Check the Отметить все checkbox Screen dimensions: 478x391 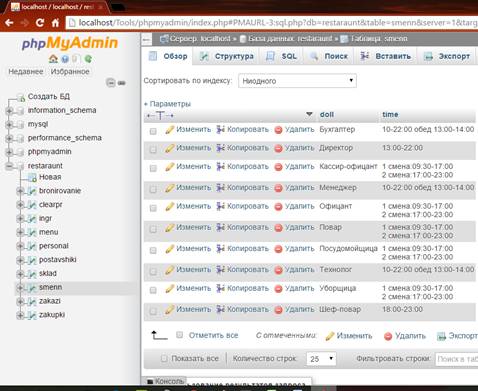point(179,335)
